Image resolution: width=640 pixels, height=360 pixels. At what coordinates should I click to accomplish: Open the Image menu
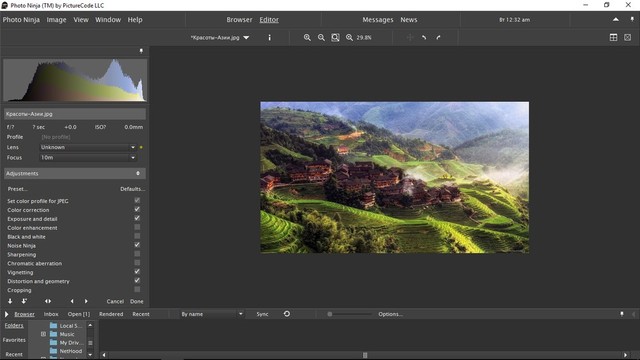tap(56, 20)
